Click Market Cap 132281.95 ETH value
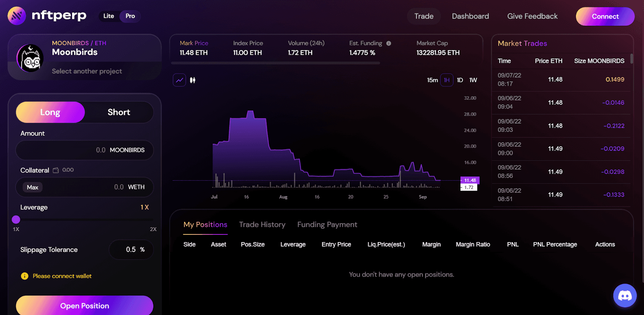644x315 pixels. pos(438,53)
